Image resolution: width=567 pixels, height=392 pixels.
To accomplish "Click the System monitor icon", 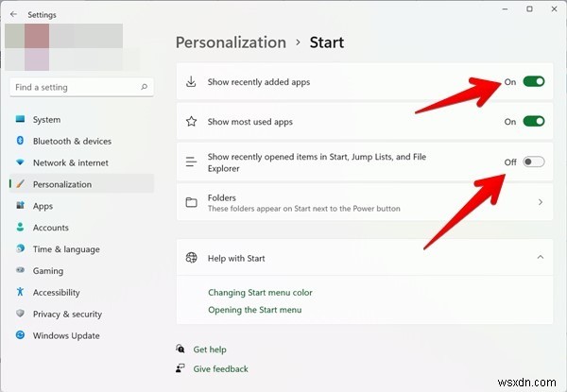I will pyautogui.click(x=20, y=119).
